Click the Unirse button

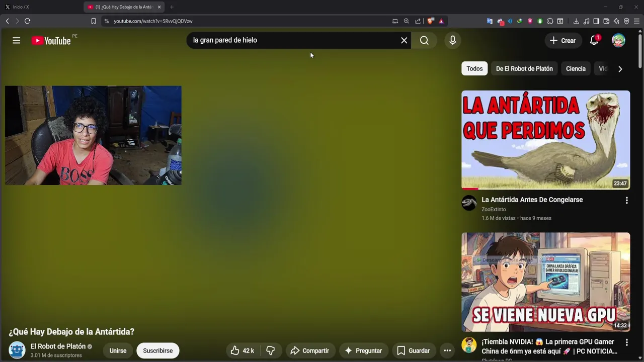point(118,350)
